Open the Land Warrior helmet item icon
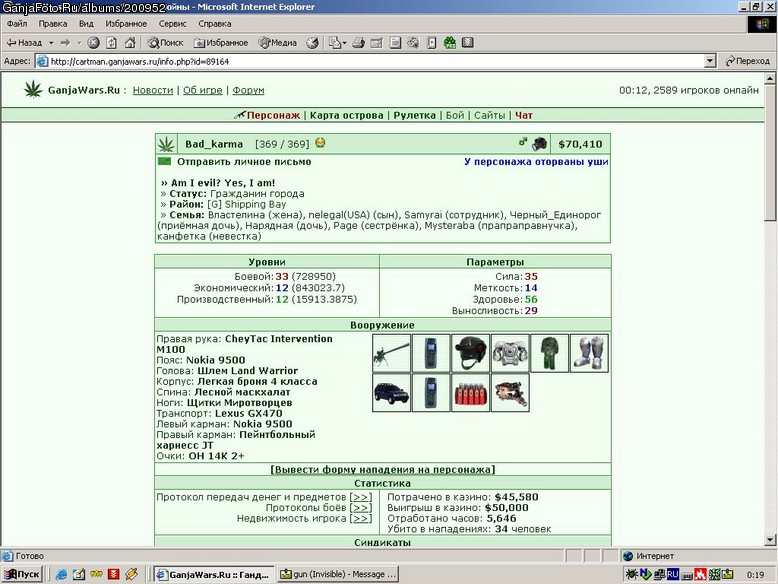 [x=470, y=353]
